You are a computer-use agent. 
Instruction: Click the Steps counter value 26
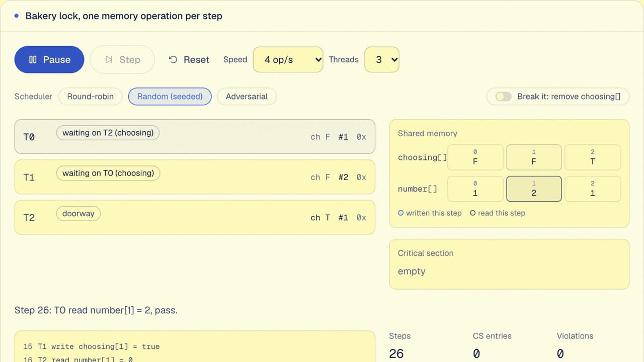396,354
